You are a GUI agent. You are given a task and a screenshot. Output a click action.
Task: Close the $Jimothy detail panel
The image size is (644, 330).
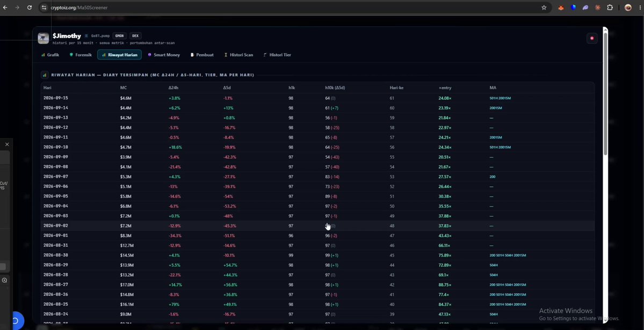click(x=592, y=38)
